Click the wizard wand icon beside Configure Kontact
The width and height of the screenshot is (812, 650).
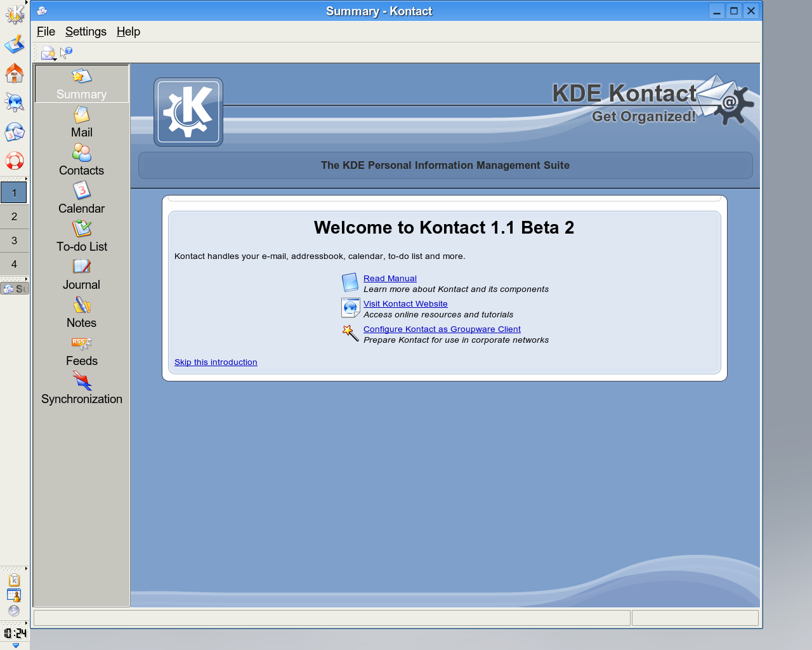[x=350, y=333]
